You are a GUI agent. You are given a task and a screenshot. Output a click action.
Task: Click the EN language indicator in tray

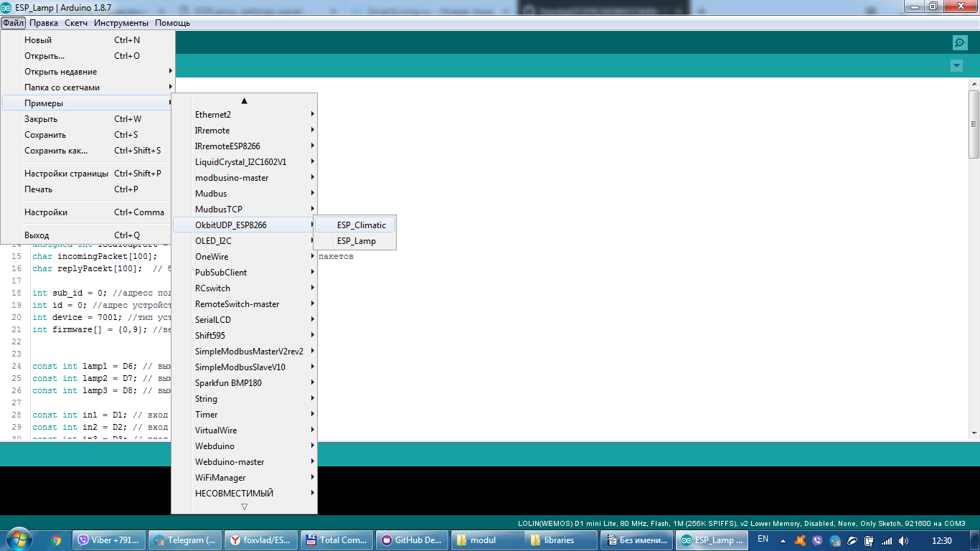pos(763,540)
